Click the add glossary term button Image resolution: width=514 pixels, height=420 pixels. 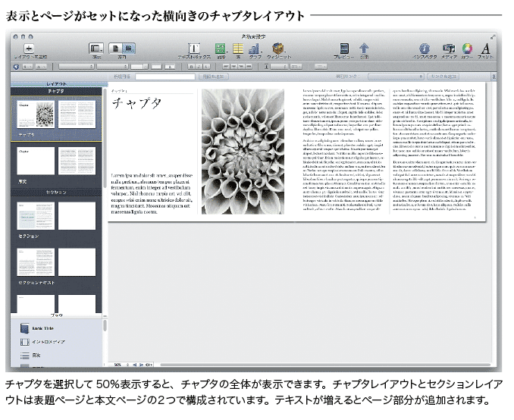pos(213,77)
